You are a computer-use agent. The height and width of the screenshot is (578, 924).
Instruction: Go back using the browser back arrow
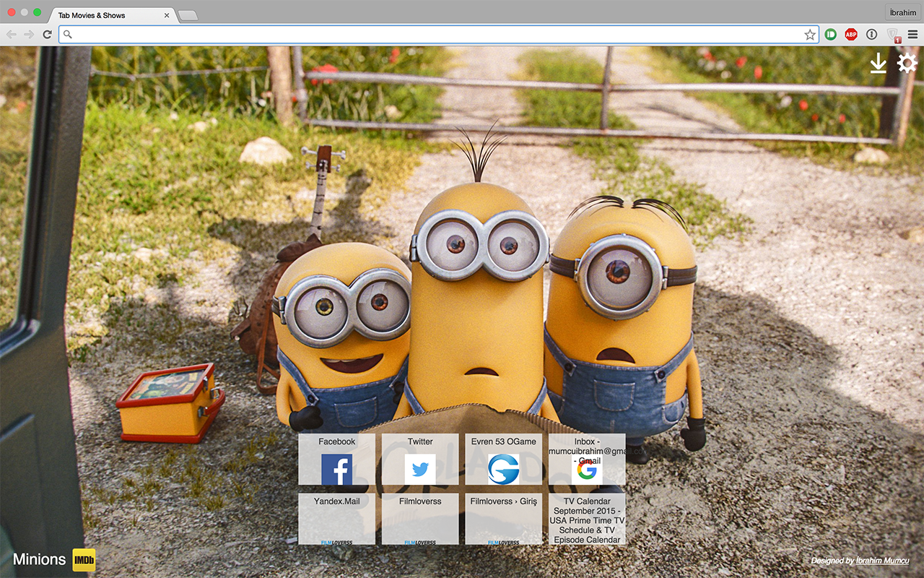click(x=12, y=34)
